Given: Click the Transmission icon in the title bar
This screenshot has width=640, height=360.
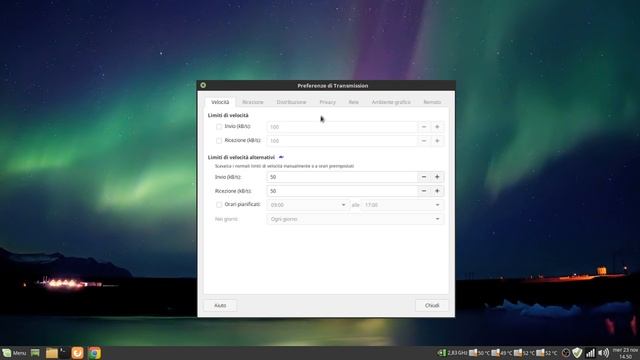Looking at the screenshot, I should tap(203, 85).
